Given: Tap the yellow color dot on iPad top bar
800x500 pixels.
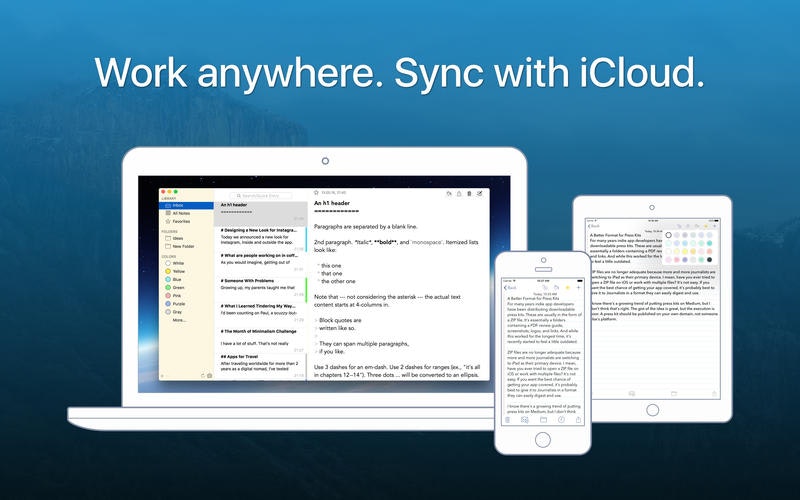Looking at the screenshot, I should [706, 226].
